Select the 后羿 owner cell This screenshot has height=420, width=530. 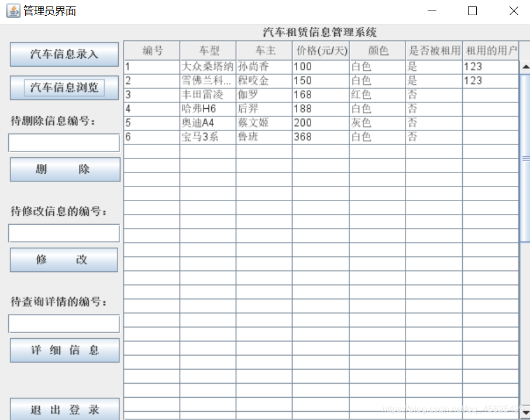[264, 109]
